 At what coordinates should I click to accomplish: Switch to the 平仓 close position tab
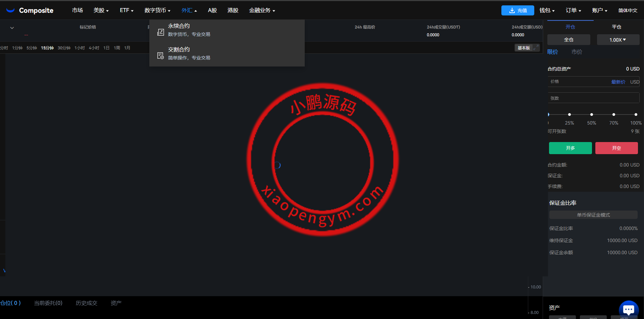pyautogui.click(x=616, y=27)
